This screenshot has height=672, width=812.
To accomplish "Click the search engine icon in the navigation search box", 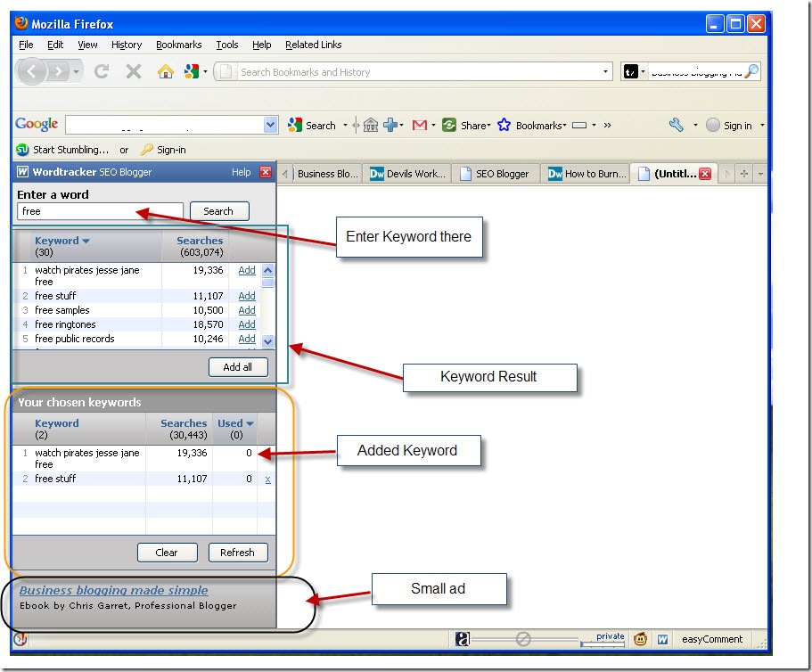I will pos(630,71).
